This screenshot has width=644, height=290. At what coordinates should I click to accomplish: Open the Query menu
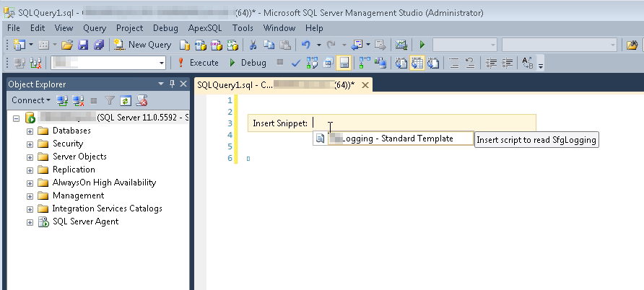point(95,28)
